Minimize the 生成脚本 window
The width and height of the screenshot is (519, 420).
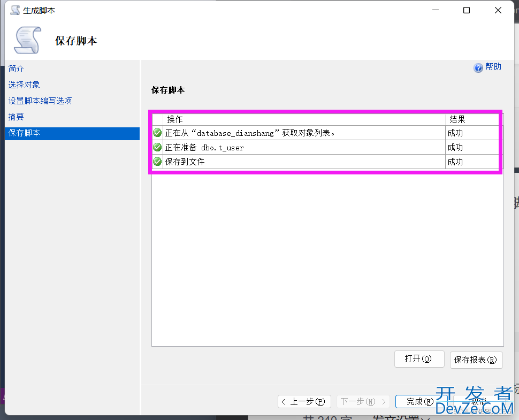click(436, 10)
